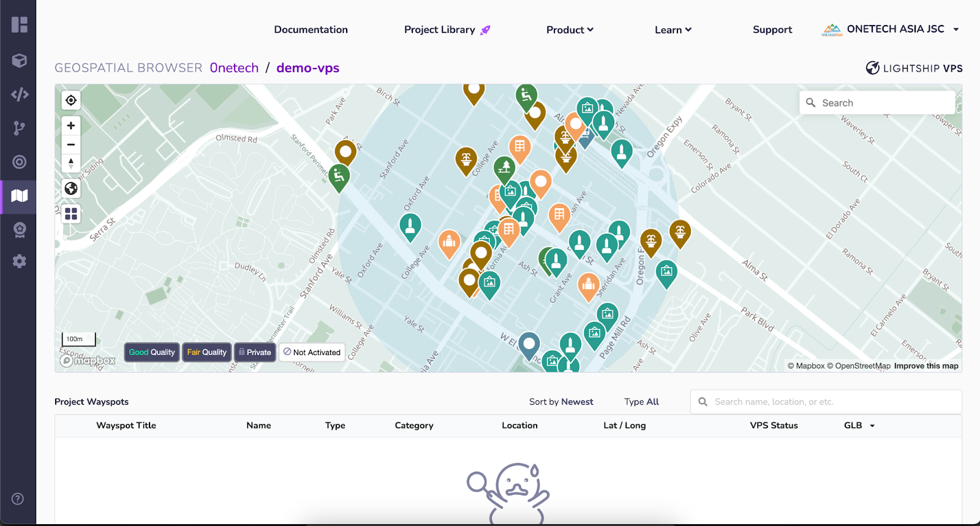
Task: Open the Documentation menu item
Action: click(x=311, y=29)
